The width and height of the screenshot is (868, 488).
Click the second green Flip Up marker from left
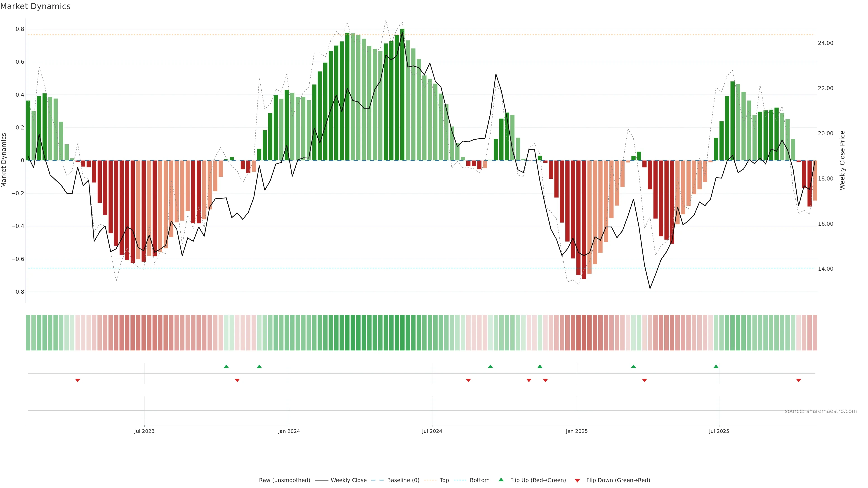(259, 366)
